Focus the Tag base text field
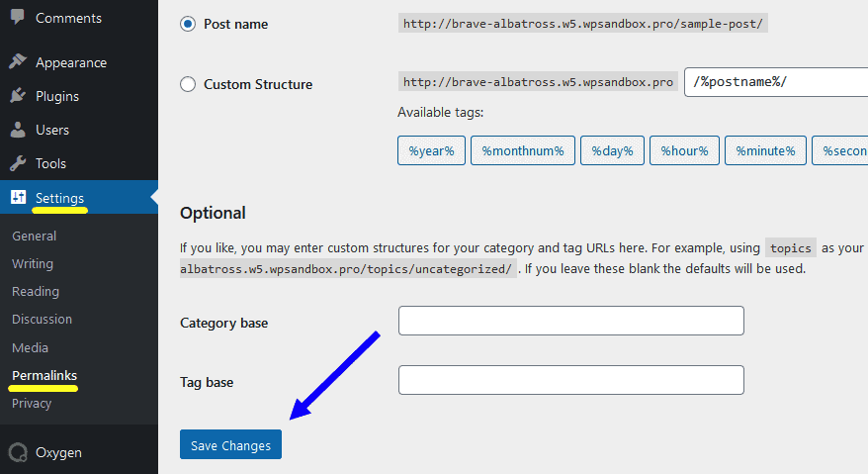 (570, 380)
